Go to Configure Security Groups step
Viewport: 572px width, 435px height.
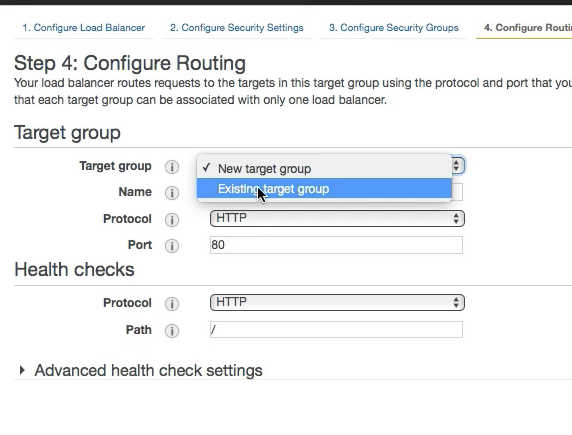pyautogui.click(x=394, y=28)
